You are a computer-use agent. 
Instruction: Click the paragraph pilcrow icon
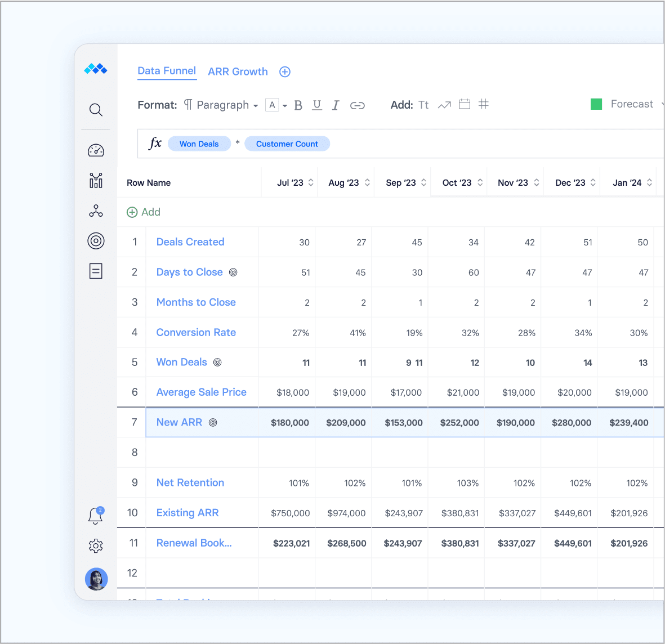coord(188,105)
